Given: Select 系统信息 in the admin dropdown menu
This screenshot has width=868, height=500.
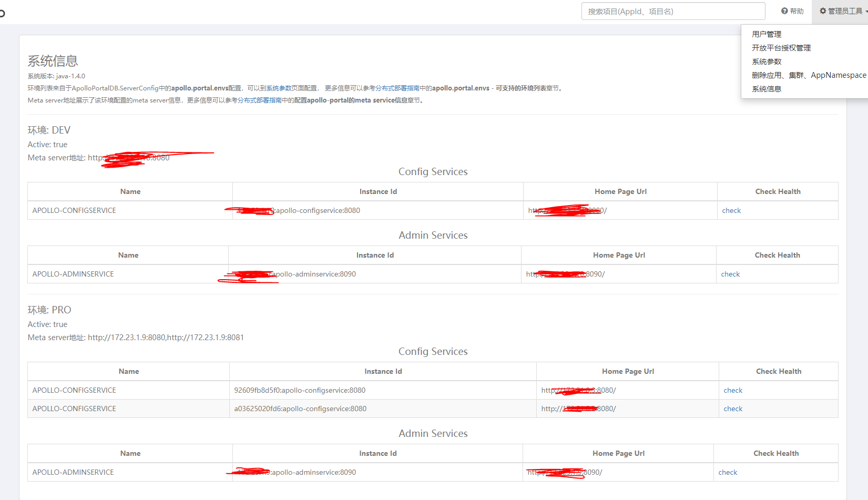Looking at the screenshot, I should pos(767,89).
